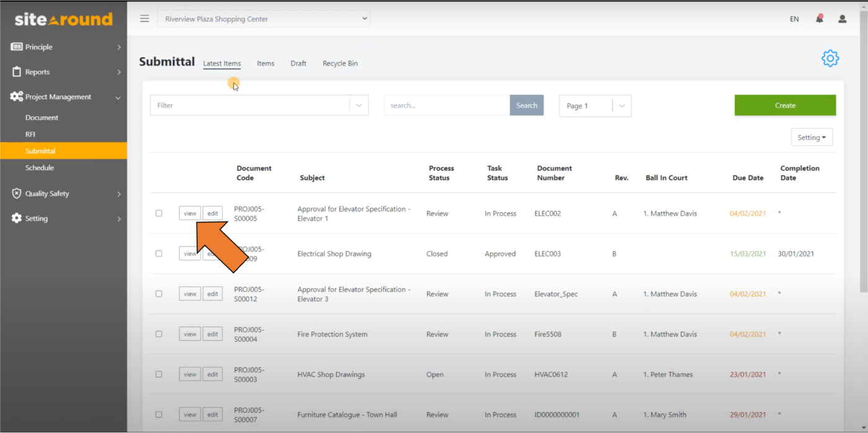868x433 pixels.
Task: Click completion date '30/01/2021'
Action: [796, 253]
